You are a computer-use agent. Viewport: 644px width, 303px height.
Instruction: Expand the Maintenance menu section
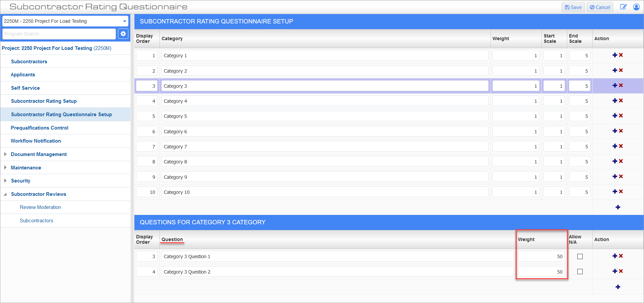[x=5, y=167]
